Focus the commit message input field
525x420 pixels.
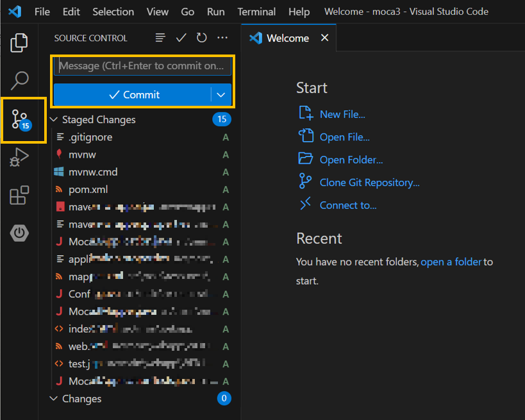(143, 65)
